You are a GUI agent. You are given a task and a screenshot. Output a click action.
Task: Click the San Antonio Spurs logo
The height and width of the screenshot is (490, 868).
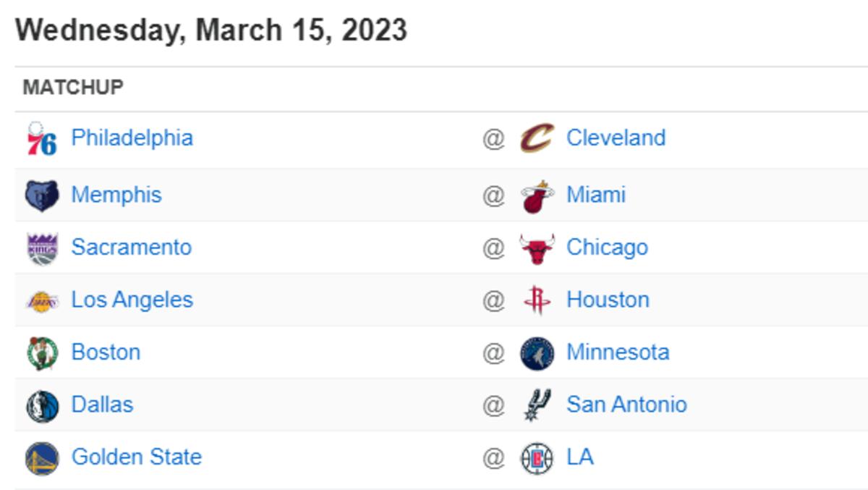pyautogui.click(x=537, y=405)
